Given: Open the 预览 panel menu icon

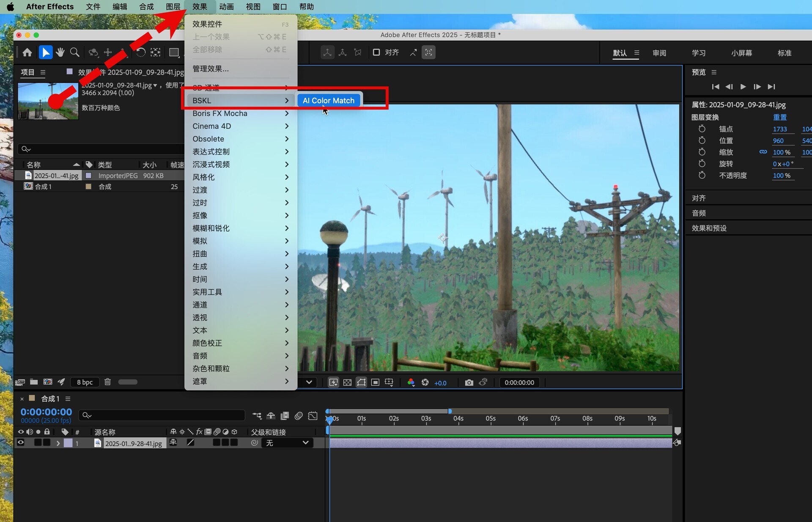Looking at the screenshot, I should click(714, 72).
